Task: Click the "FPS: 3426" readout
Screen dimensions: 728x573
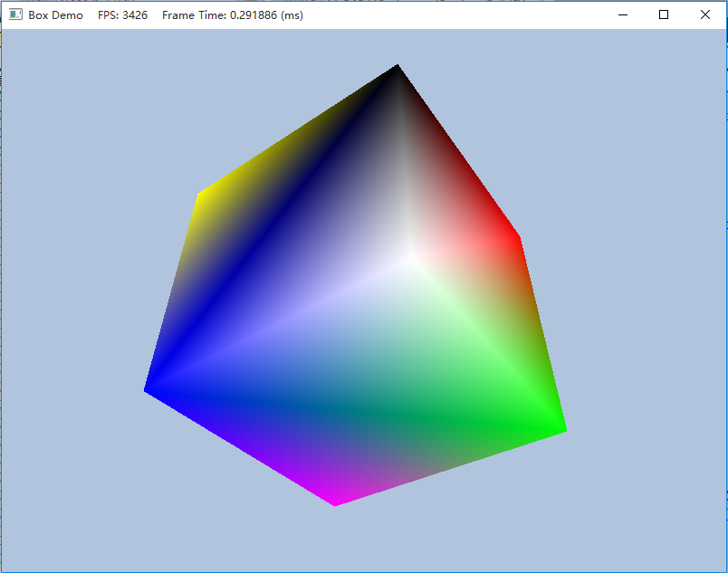Action: (x=122, y=15)
